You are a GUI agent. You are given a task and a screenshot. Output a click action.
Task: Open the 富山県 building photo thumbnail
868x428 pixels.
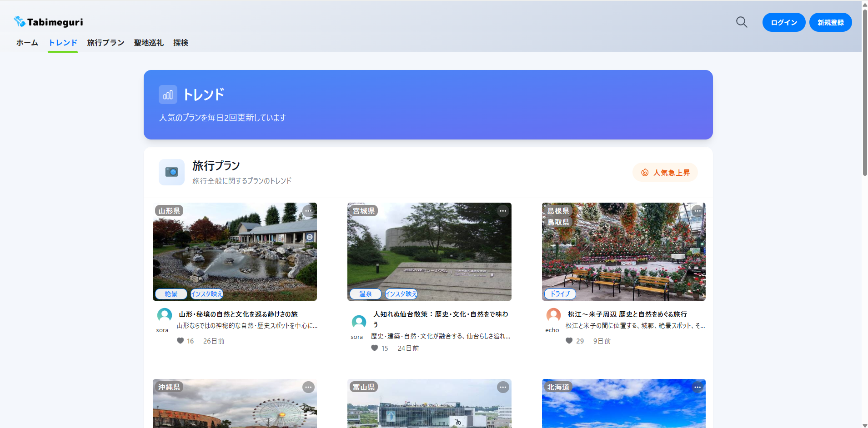[x=429, y=403]
